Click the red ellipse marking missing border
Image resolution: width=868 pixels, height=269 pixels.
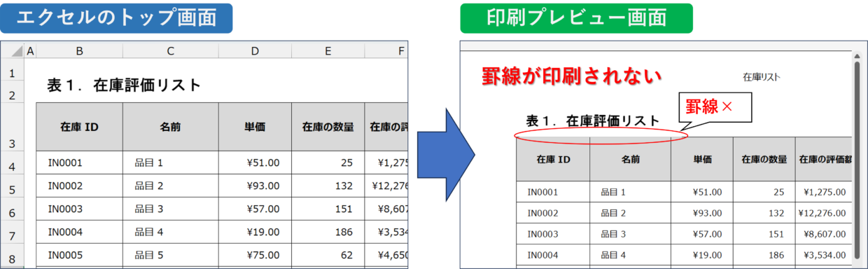[601, 136]
